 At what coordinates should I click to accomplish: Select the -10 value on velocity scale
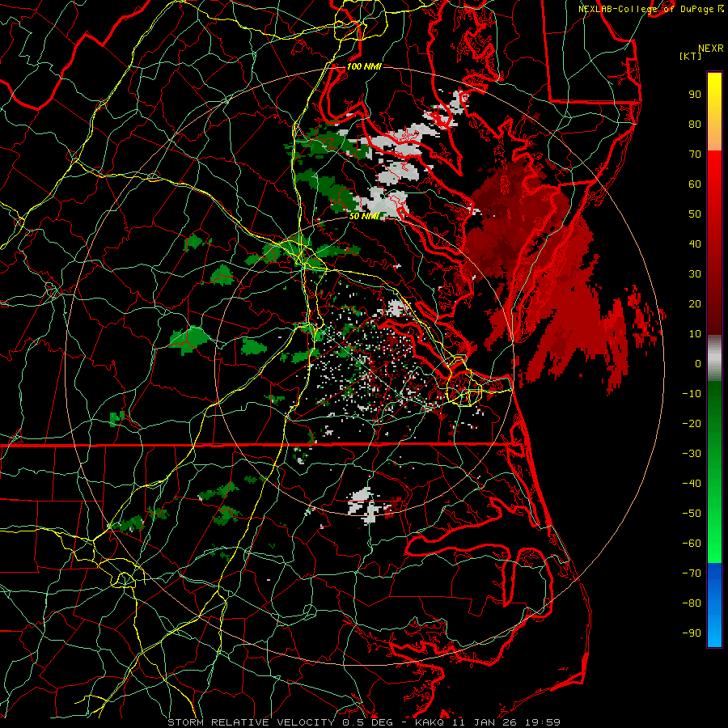[x=692, y=394]
